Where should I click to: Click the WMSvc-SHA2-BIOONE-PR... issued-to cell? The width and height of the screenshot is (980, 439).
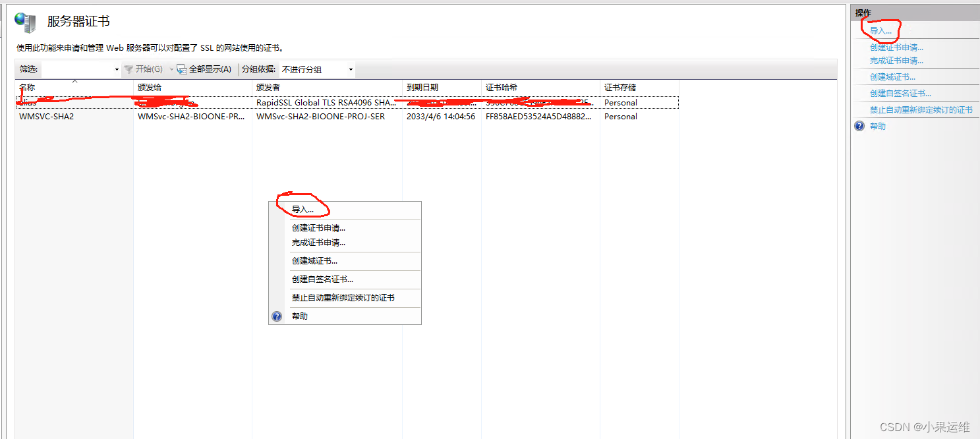[191, 117]
